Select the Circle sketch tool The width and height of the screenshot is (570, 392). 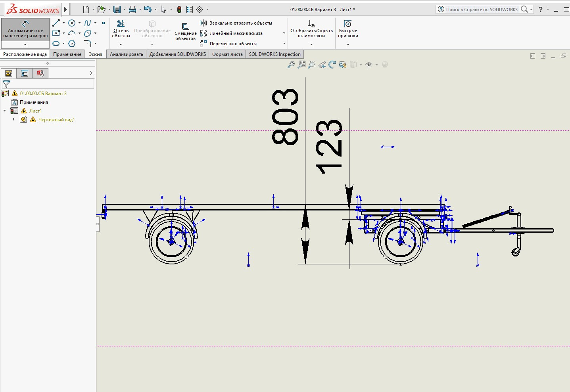pyautogui.click(x=72, y=23)
